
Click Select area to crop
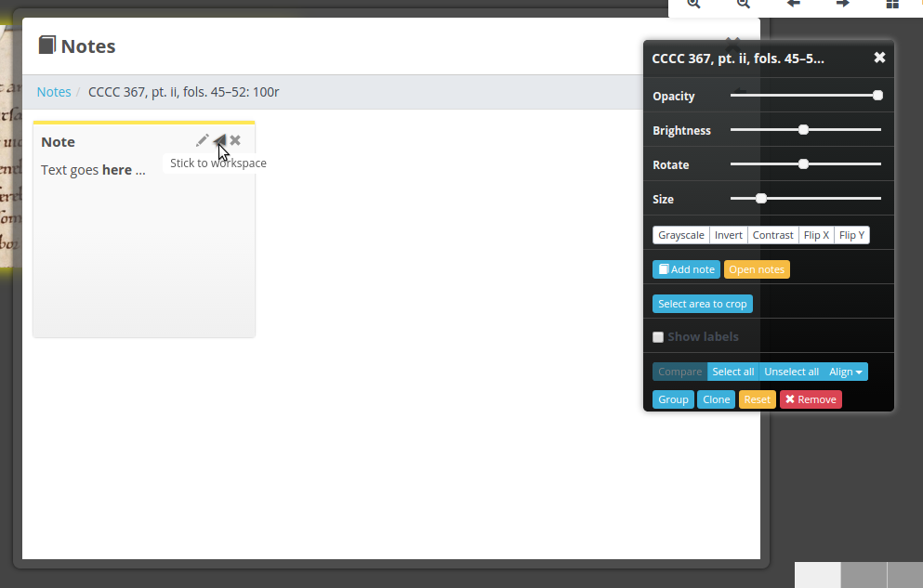pyautogui.click(x=702, y=304)
